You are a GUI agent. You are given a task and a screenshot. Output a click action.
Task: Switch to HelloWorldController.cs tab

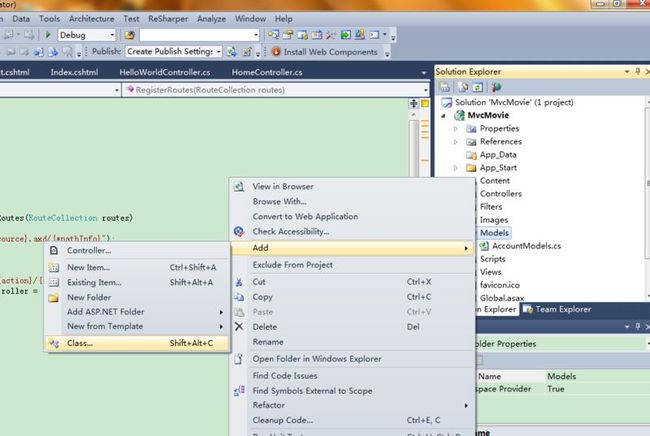coord(165,72)
